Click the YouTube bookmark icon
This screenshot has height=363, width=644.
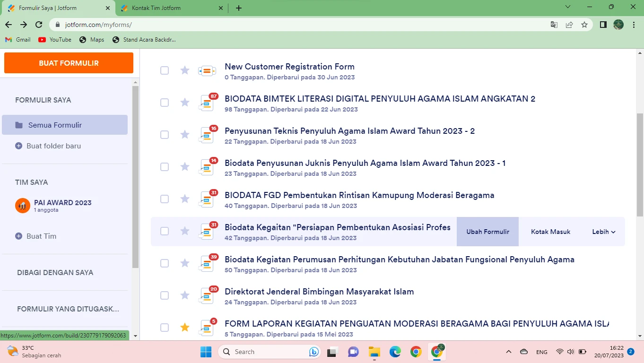[42, 40]
